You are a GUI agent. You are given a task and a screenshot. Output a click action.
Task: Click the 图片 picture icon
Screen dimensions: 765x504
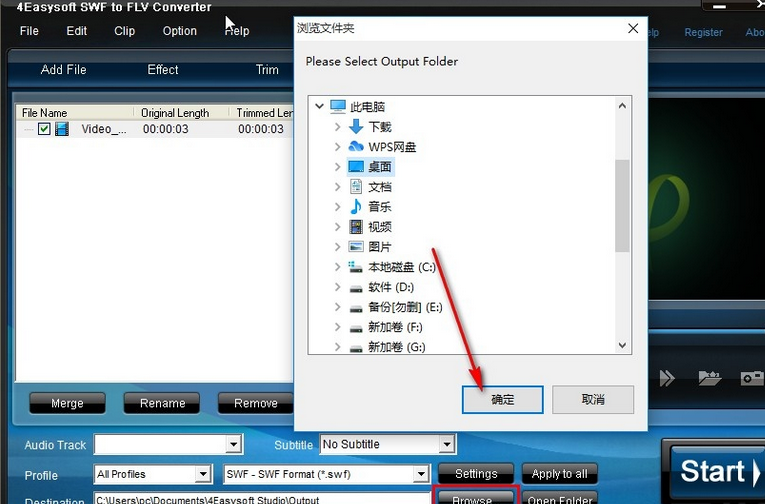(x=356, y=246)
